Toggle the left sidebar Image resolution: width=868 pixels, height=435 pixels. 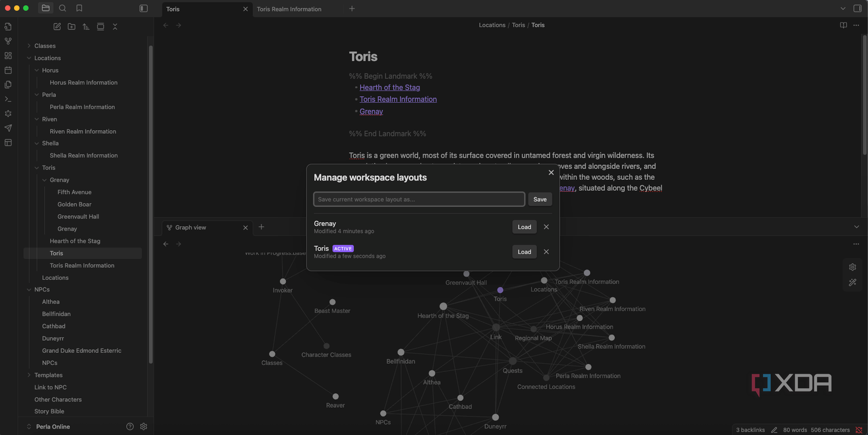coord(144,8)
